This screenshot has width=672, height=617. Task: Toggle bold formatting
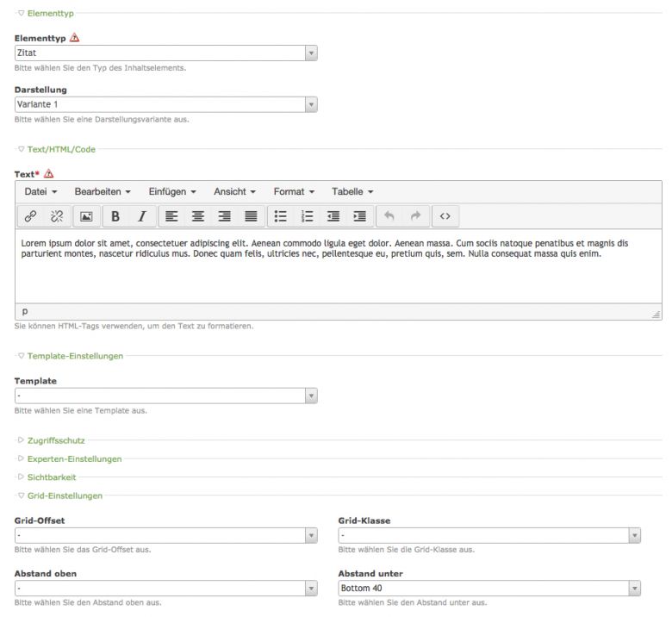pos(115,216)
